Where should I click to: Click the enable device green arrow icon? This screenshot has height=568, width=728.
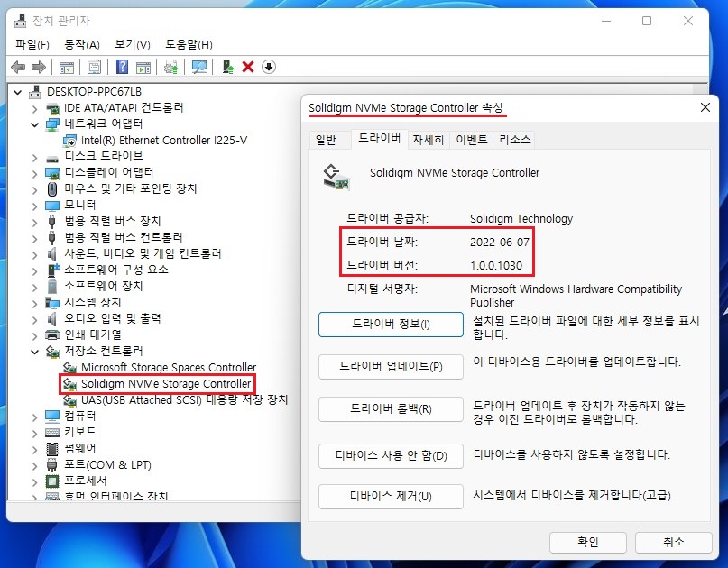pos(228,67)
